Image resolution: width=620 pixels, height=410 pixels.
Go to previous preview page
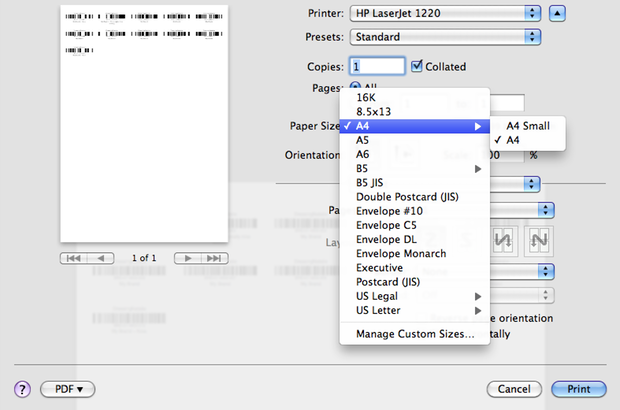click(x=101, y=258)
